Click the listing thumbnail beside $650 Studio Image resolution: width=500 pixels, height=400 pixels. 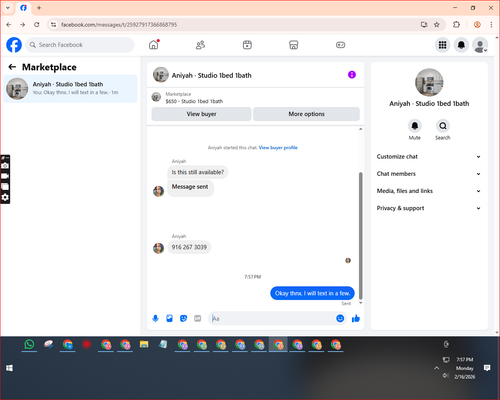point(156,97)
